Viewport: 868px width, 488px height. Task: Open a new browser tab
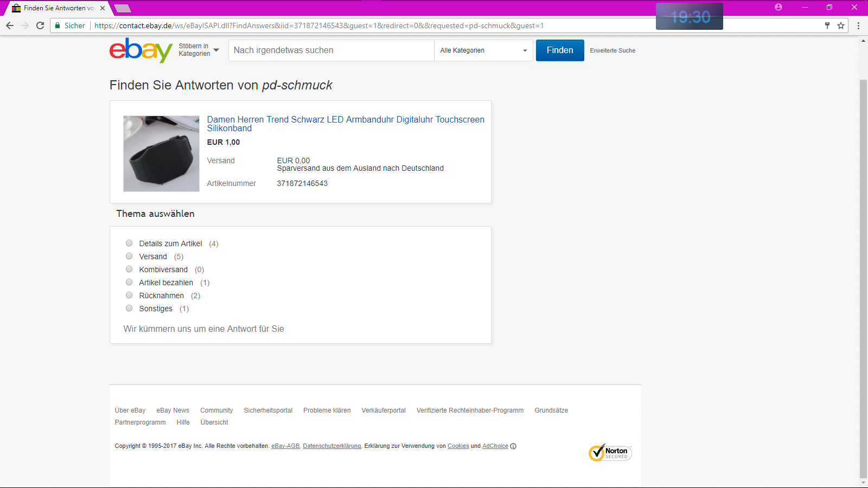pyautogui.click(x=123, y=8)
